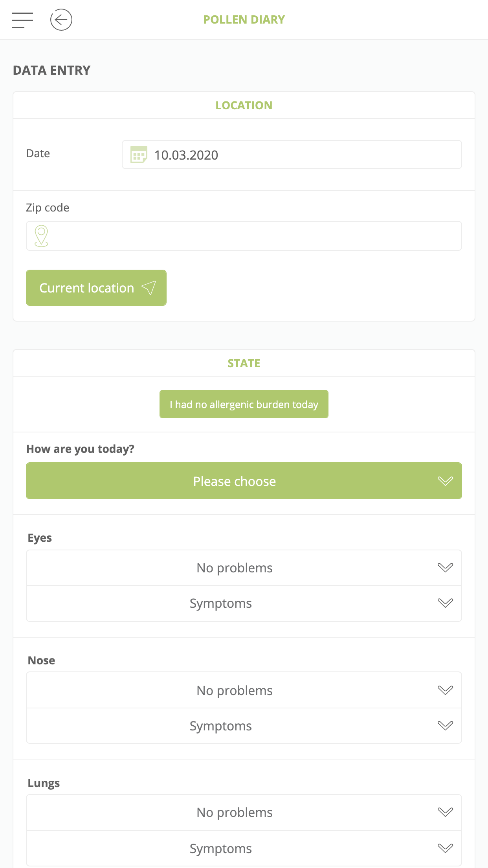This screenshot has width=488, height=868.
Task: Open the How are you today dropdown
Action: [x=244, y=481]
